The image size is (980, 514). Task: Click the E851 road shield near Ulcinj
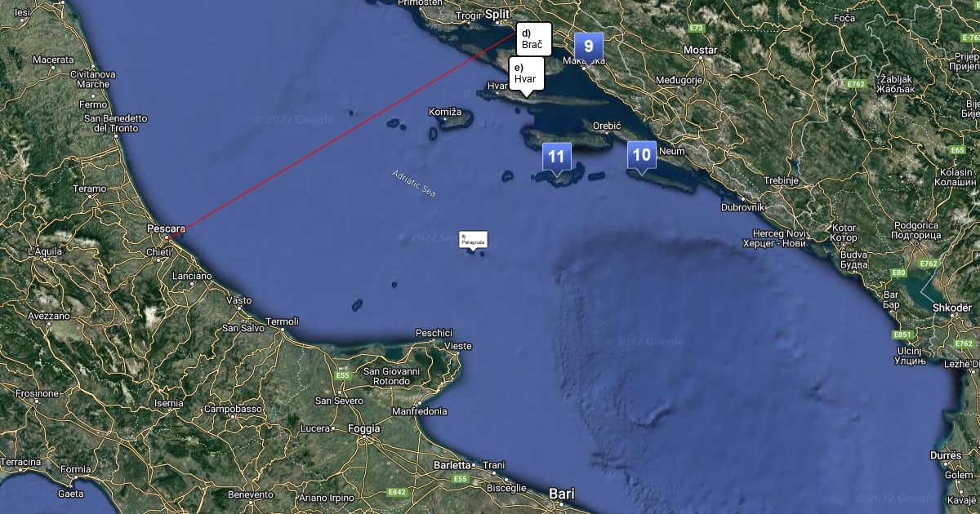click(902, 335)
